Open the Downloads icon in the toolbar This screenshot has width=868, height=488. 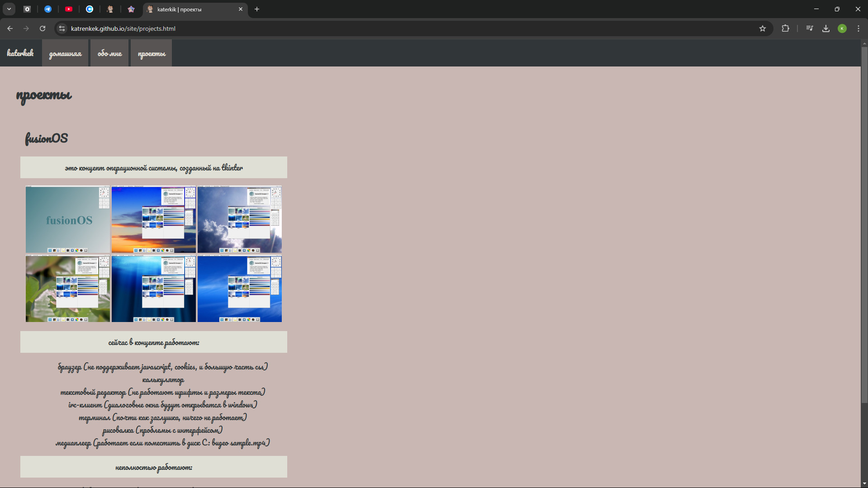826,28
